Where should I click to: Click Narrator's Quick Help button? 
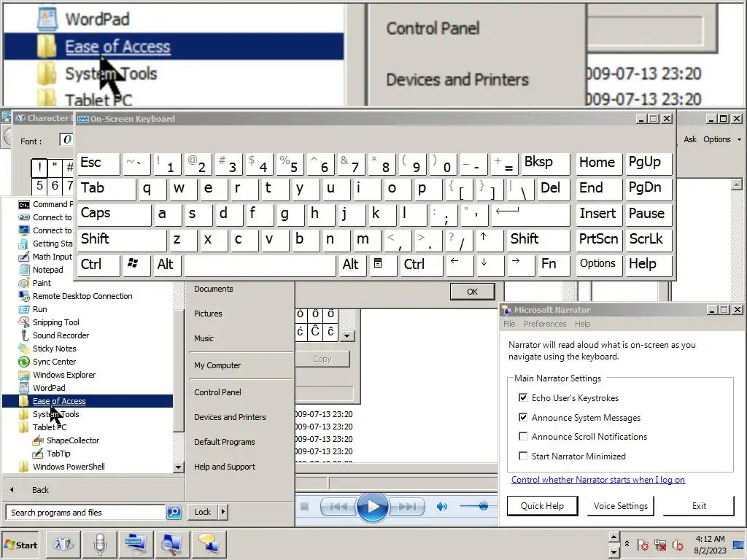(542, 506)
